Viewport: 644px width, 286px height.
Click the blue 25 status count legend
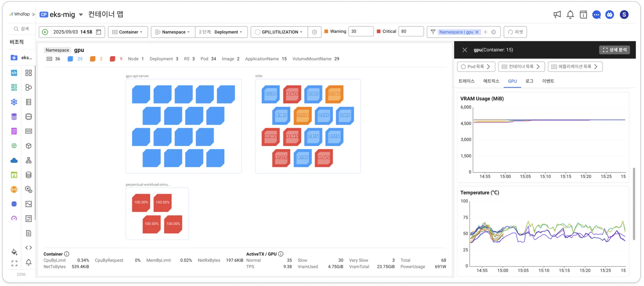click(75, 59)
